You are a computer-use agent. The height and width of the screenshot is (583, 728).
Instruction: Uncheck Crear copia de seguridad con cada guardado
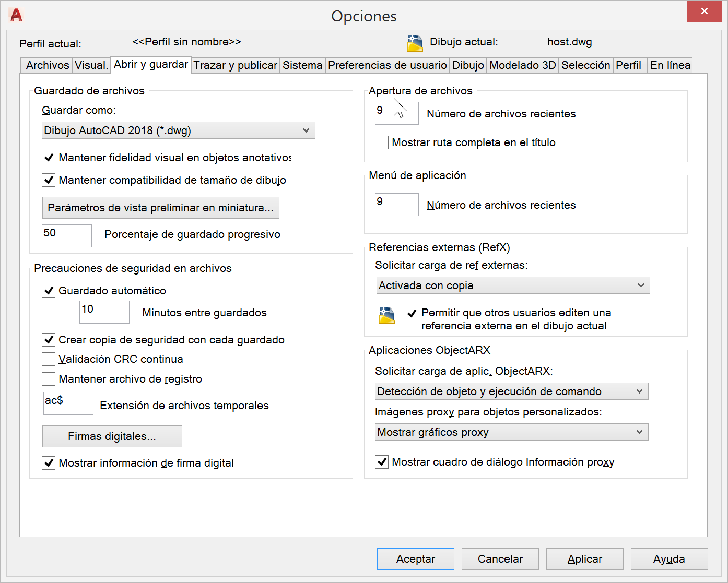(x=49, y=340)
